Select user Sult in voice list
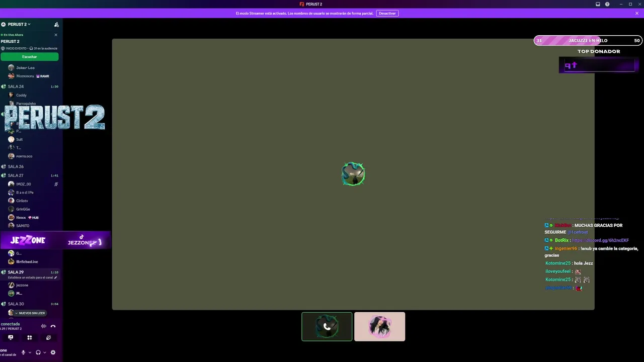 click(x=19, y=139)
